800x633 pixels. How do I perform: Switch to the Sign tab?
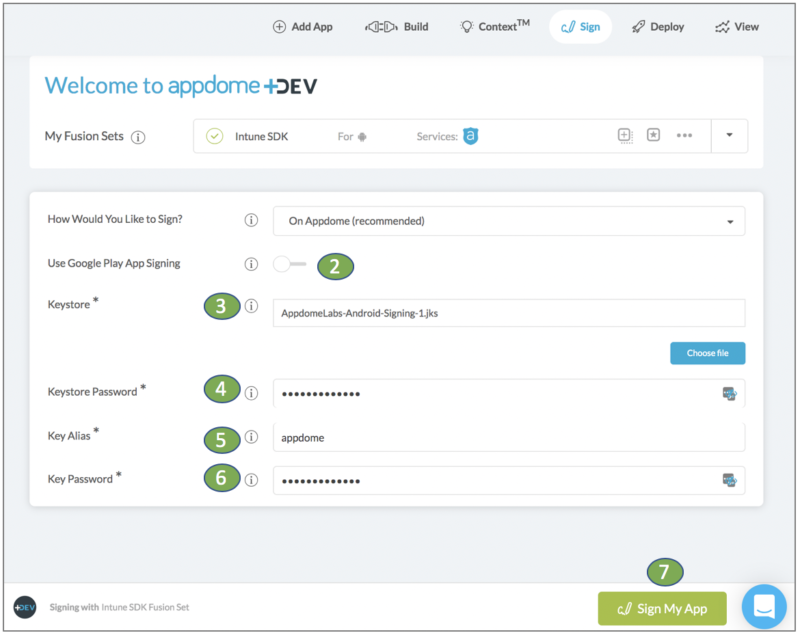[580, 27]
